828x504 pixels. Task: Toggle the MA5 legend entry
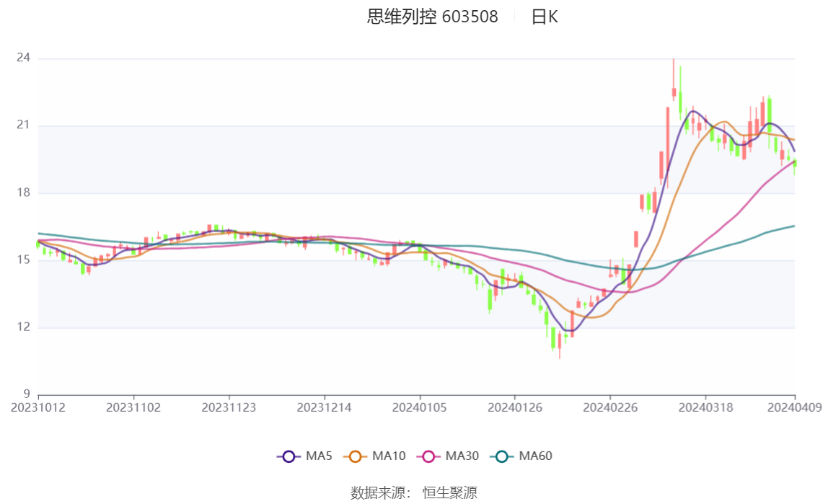[x=304, y=456]
